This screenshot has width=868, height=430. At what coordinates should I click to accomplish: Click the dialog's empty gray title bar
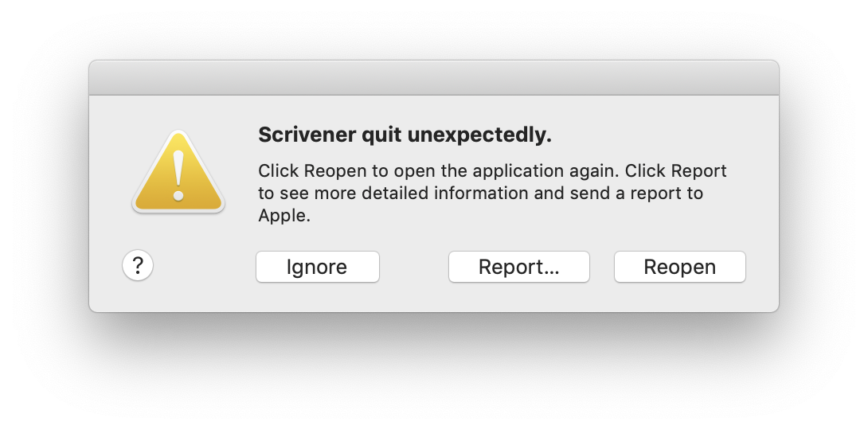434,78
